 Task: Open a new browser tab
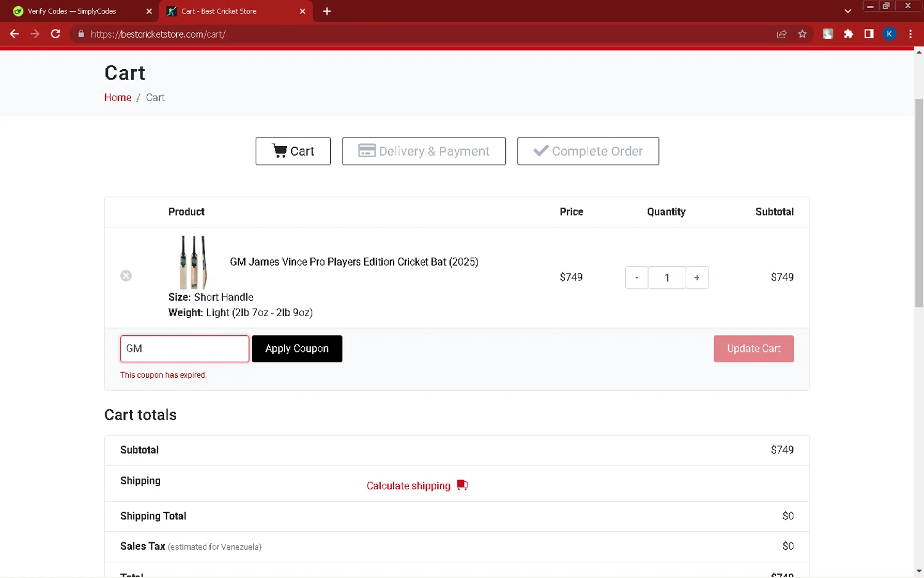point(326,11)
